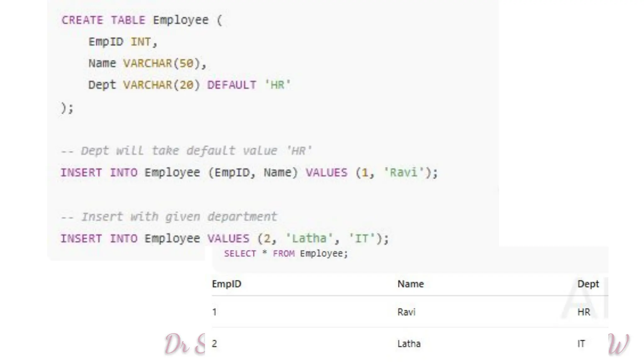Click the CREATE TABLE keyword

tap(103, 20)
